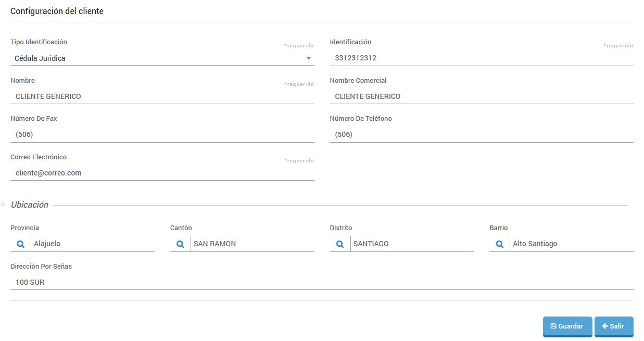Click the Provincia search magnifier icon
This screenshot has height=341, width=644.
pos(20,244)
